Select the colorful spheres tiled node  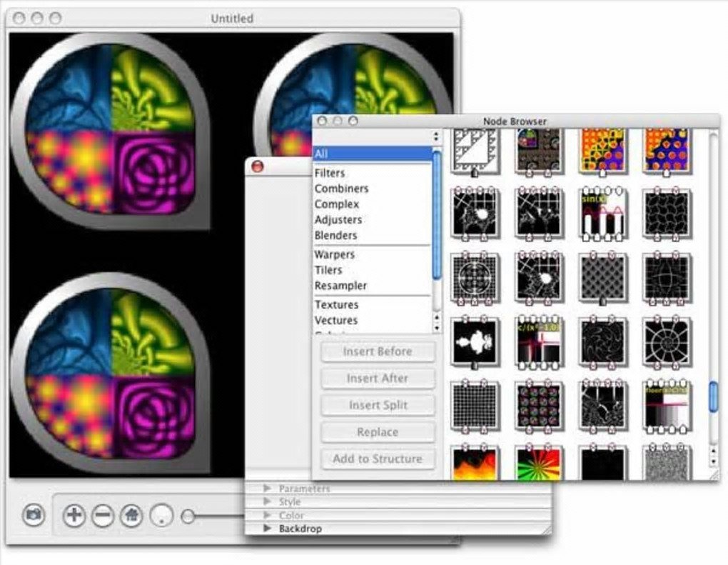click(x=538, y=406)
